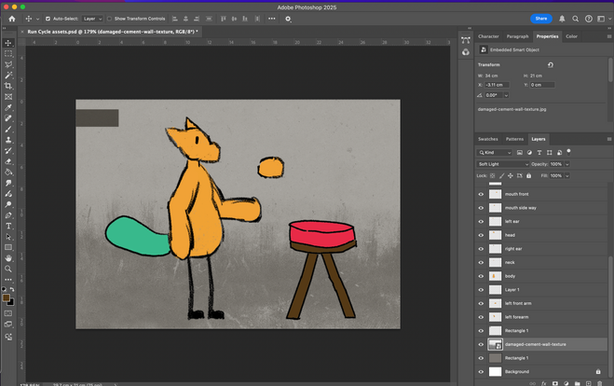This screenshot has height=386, width=614.
Task: Open the notifications bell icon
Action: [x=562, y=19]
